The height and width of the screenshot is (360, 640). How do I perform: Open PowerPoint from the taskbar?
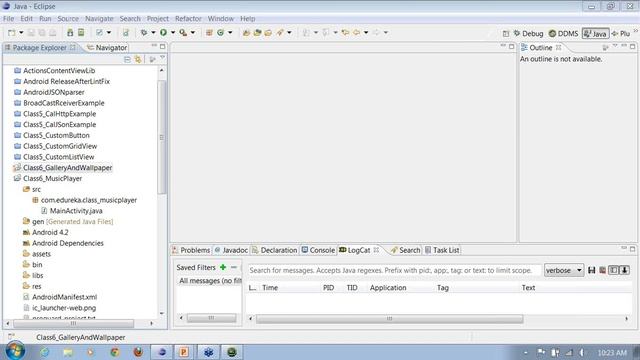[184, 352]
